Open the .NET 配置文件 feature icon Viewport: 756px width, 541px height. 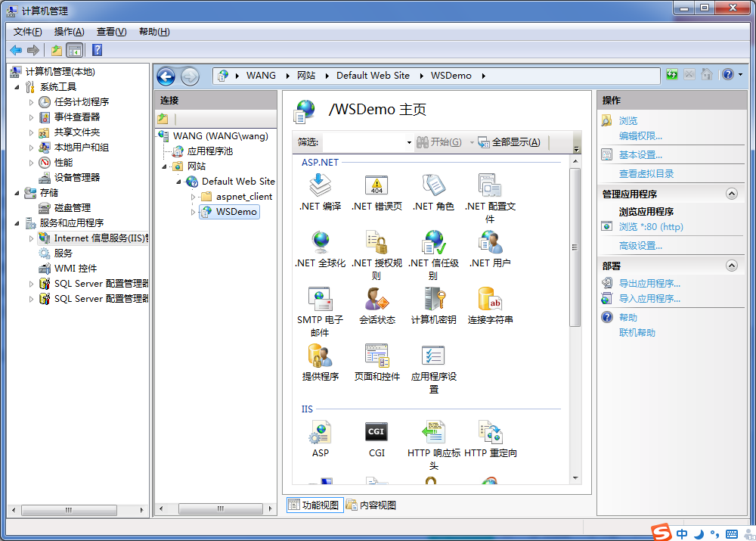(490, 186)
